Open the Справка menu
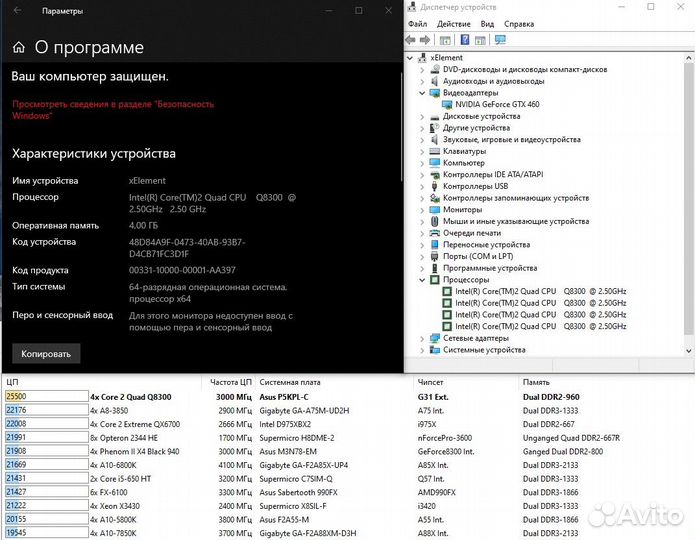 click(x=519, y=24)
